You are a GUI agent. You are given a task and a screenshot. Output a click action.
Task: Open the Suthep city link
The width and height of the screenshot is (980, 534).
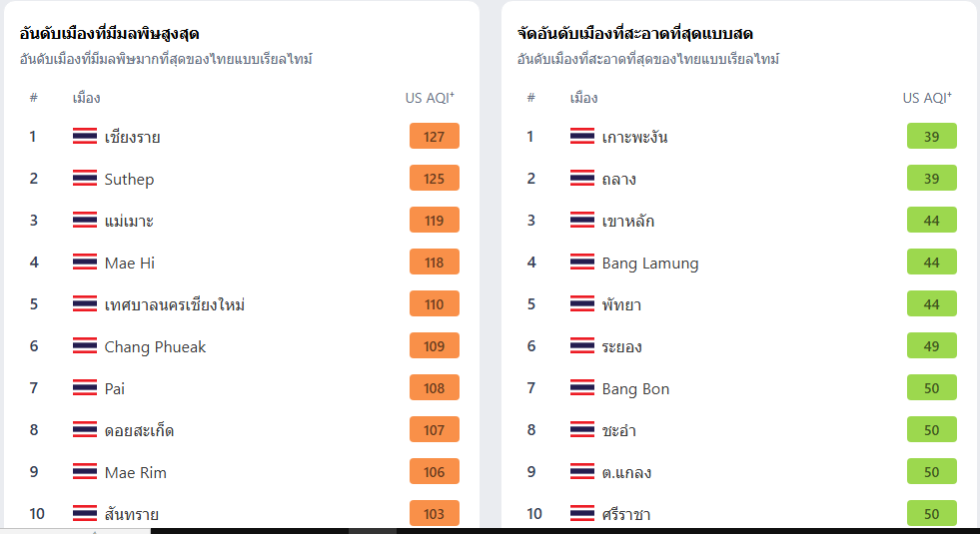pyautogui.click(x=129, y=180)
